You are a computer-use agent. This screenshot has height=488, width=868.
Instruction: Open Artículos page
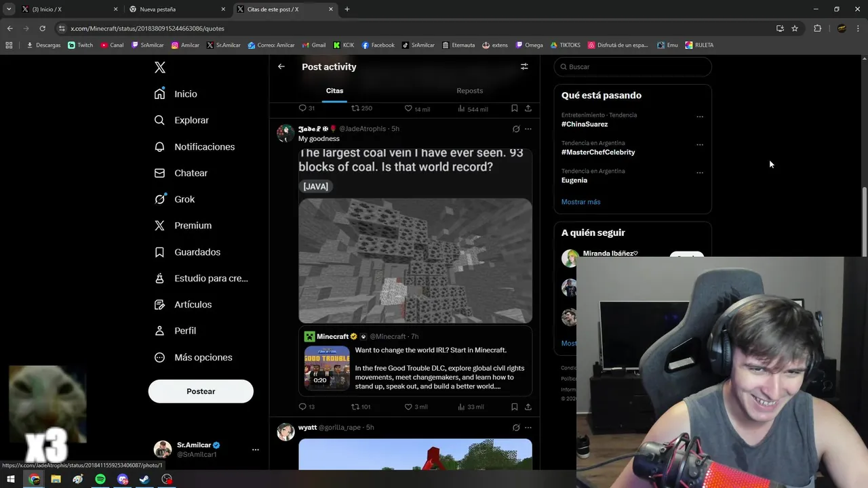click(182, 304)
